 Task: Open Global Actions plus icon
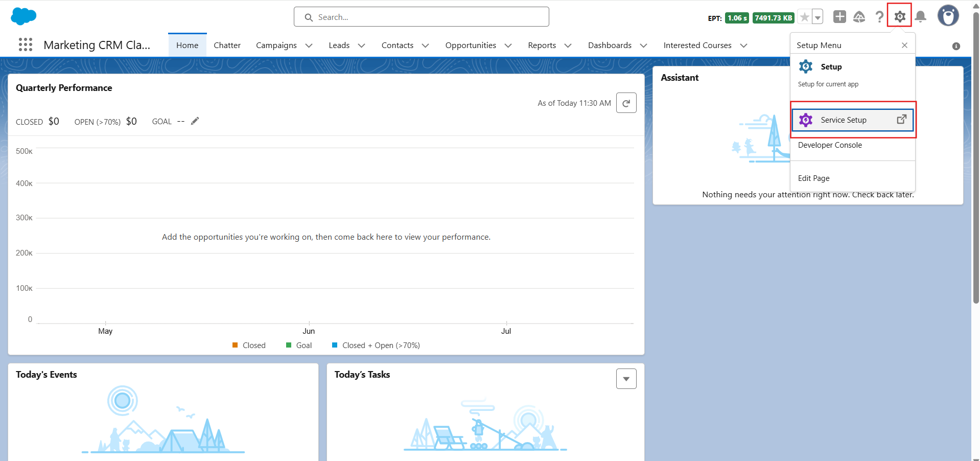(x=839, y=17)
